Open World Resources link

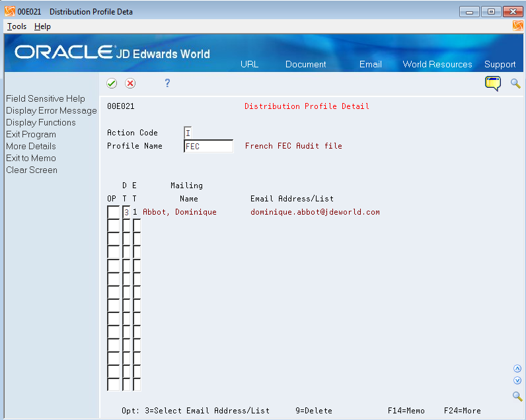[437, 64]
